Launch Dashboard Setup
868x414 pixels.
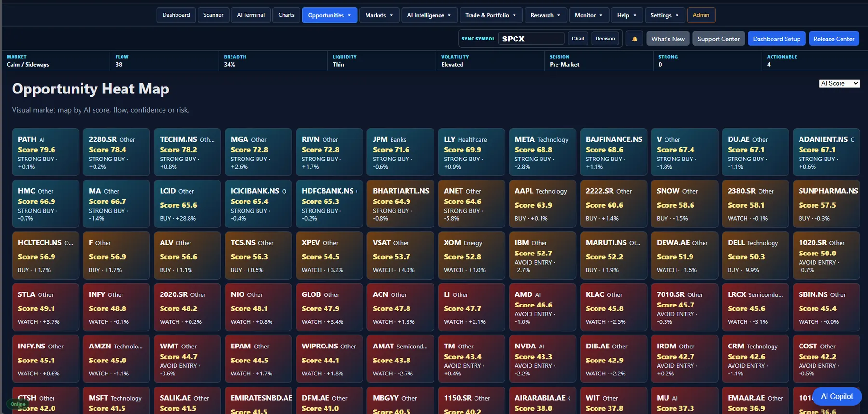(776, 39)
